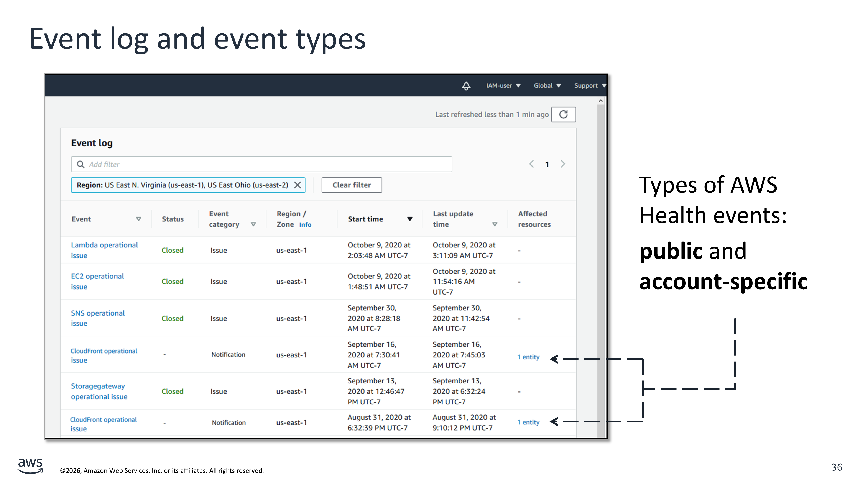Click the search magnifier in filter box
This screenshot has height=488, width=868.
(81, 164)
